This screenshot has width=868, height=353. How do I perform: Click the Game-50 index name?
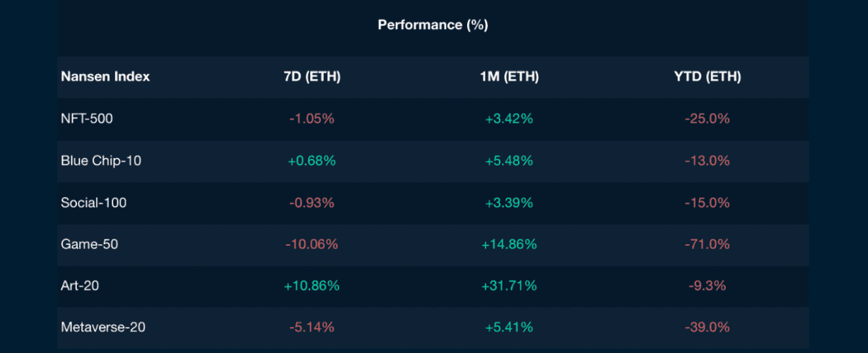(x=90, y=244)
